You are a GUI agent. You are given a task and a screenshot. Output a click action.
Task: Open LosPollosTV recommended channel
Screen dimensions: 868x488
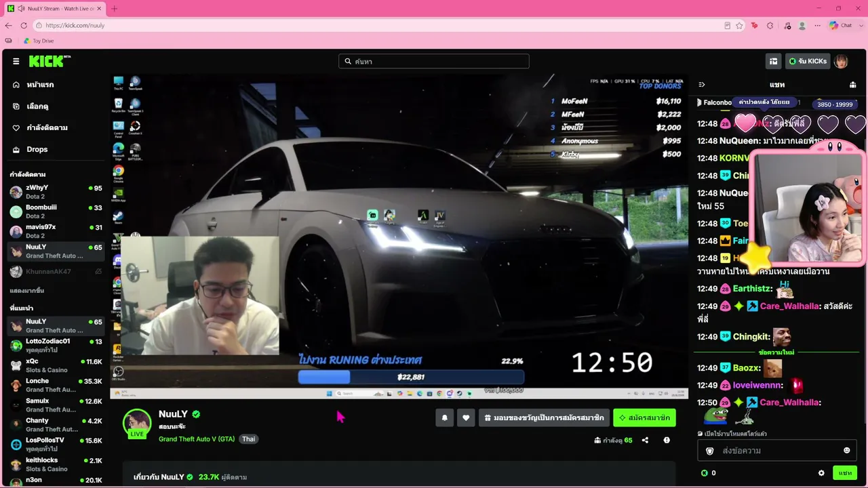pos(56,445)
